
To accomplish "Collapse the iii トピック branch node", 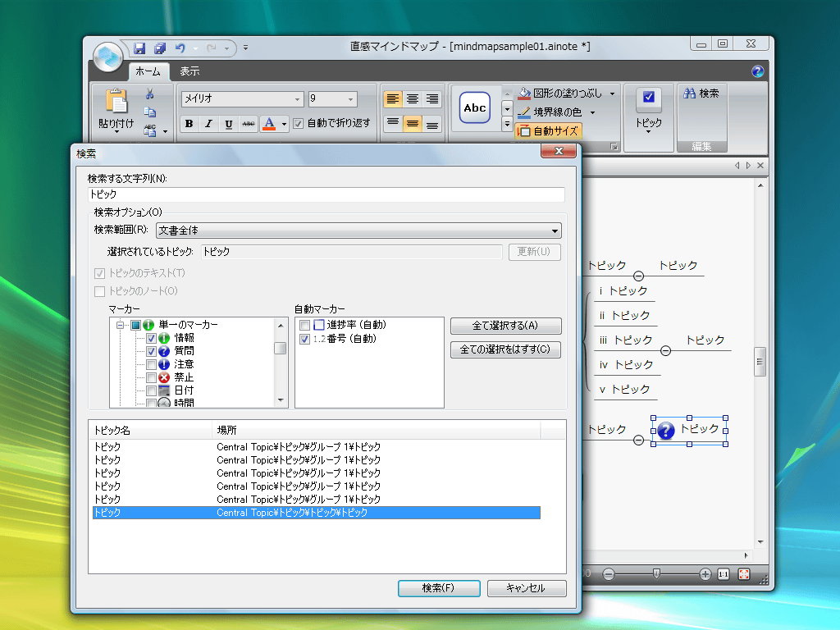I will [665, 351].
